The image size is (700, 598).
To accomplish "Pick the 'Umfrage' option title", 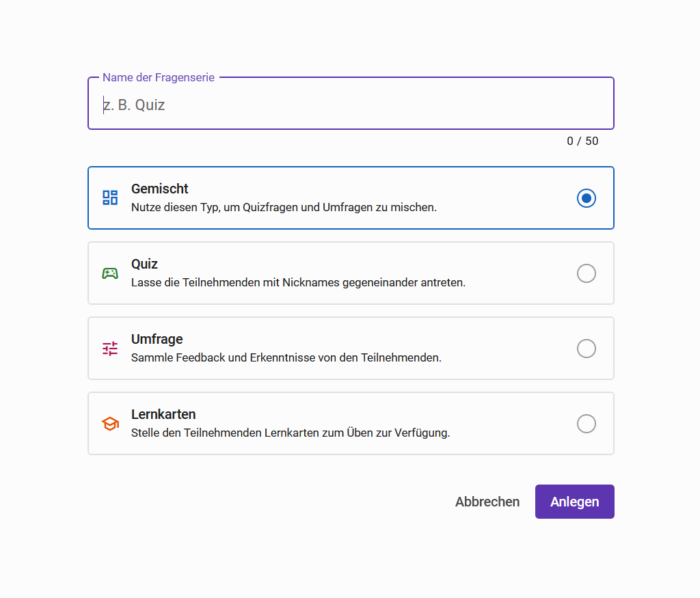I will (x=157, y=339).
